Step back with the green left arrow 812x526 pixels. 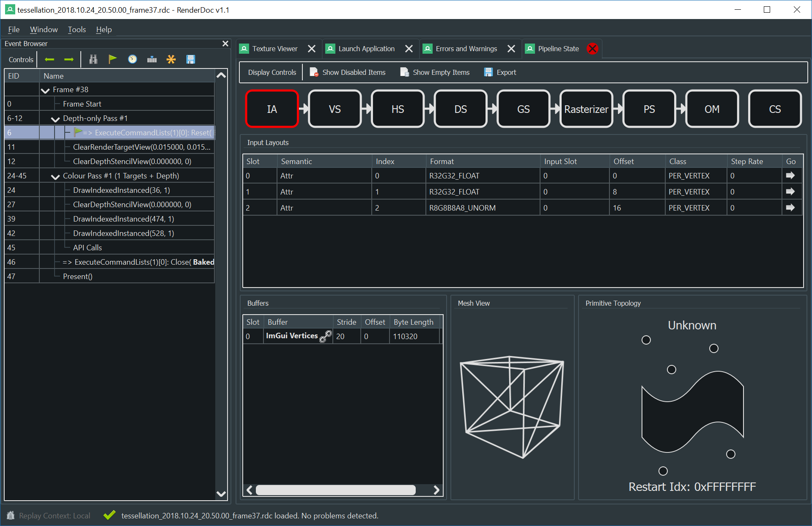click(x=49, y=59)
